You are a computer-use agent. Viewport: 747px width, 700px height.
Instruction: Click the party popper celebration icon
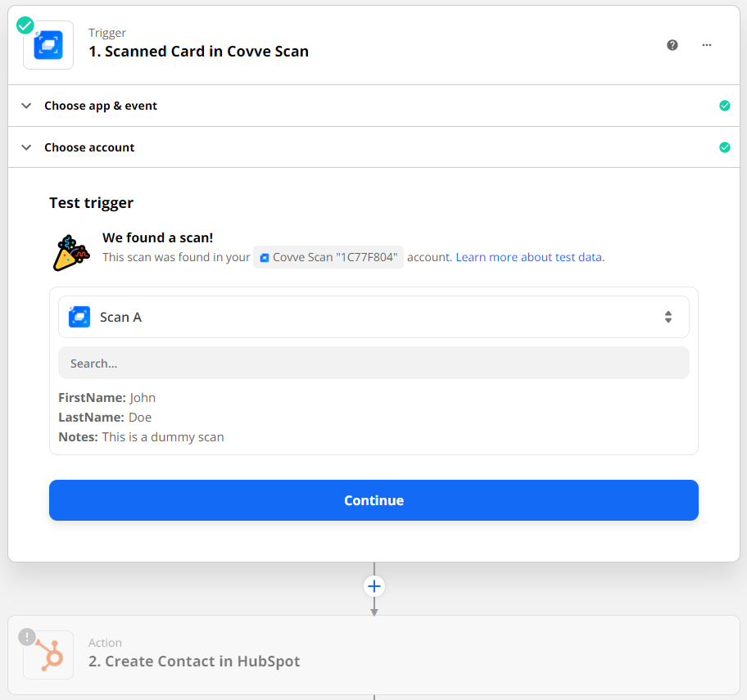[x=71, y=253]
